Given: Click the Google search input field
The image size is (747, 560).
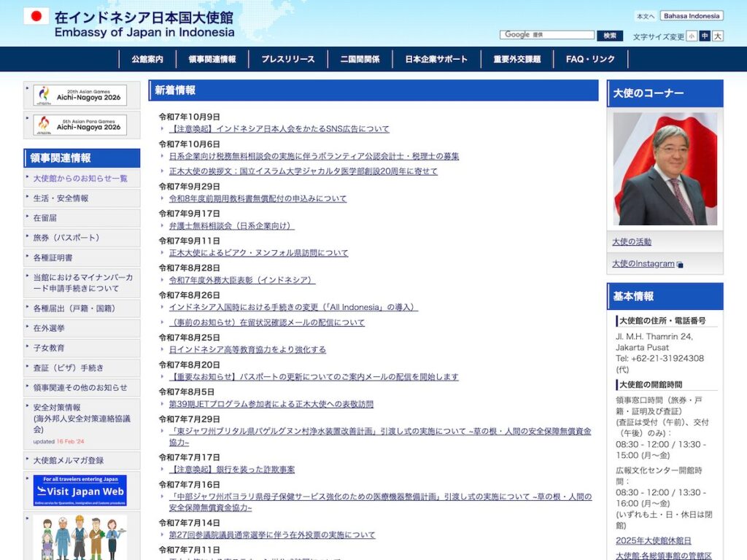Looking at the screenshot, I should [547, 35].
